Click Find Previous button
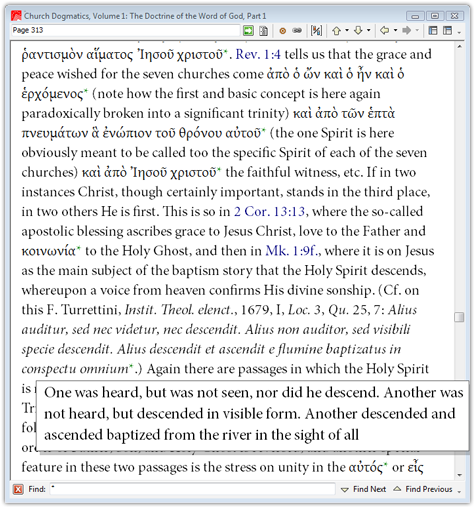475x508 pixels. pyautogui.click(x=423, y=489)
